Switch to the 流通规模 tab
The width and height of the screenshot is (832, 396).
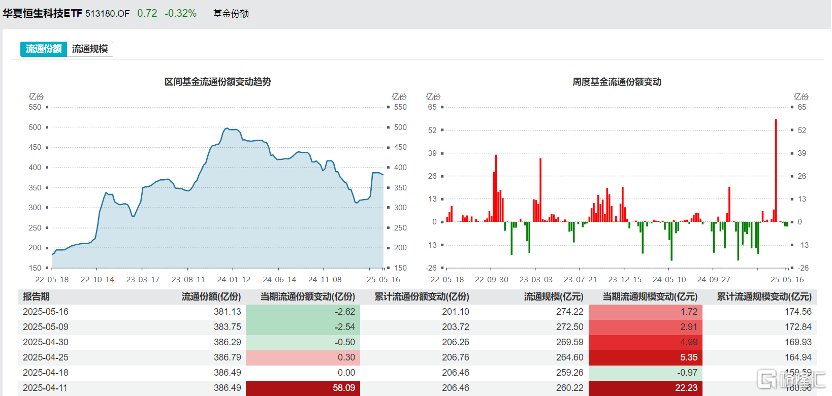[90, 49]
